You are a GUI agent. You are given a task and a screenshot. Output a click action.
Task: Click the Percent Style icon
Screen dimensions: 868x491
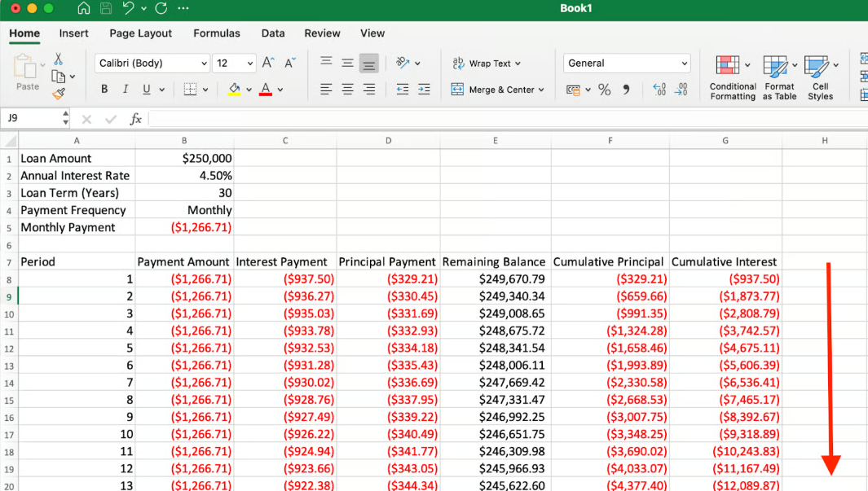point(604,90)
